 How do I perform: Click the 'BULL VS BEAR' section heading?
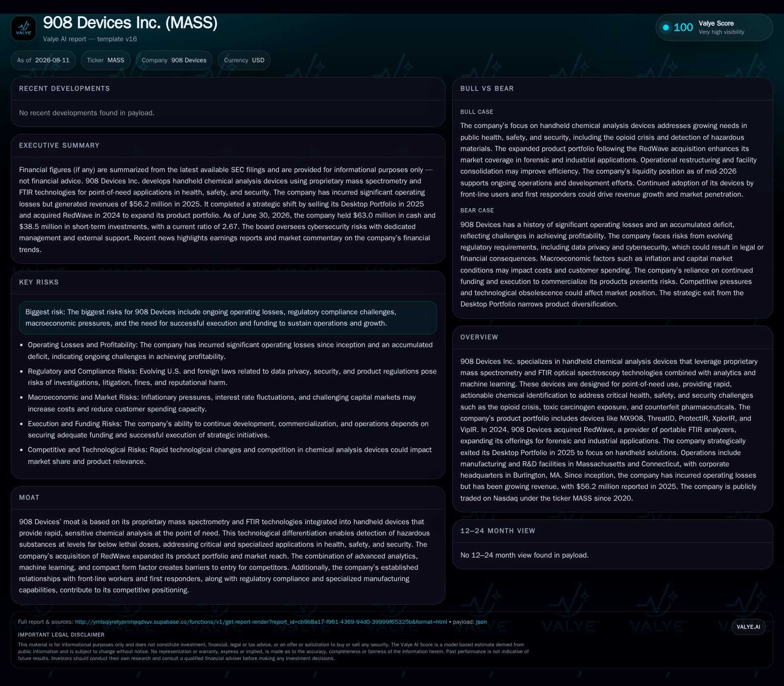tap(487, 89)
